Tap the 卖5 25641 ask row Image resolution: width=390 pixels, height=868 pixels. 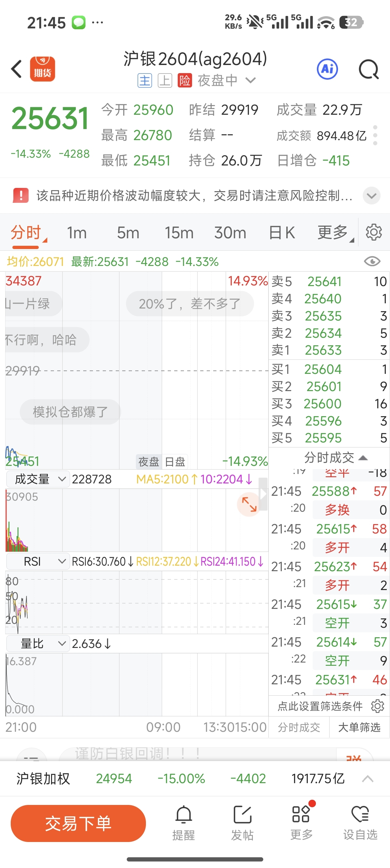tap(329, 281)
